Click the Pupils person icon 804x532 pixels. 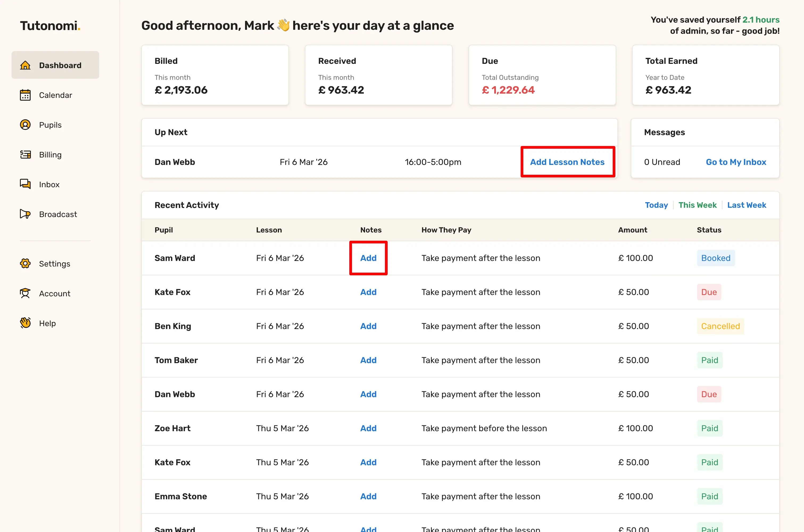pyautogui.click(x=25, y=125)
